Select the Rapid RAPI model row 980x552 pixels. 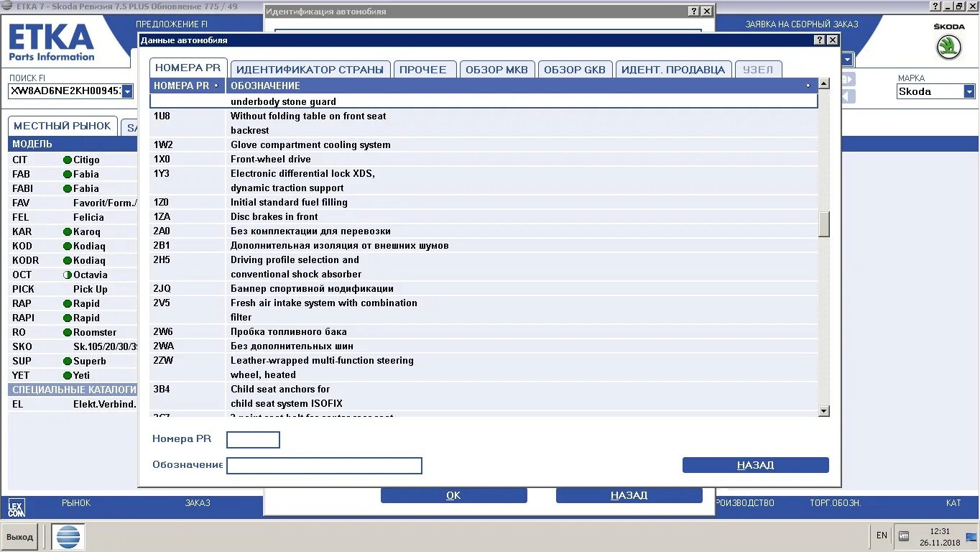coord(73,318)
